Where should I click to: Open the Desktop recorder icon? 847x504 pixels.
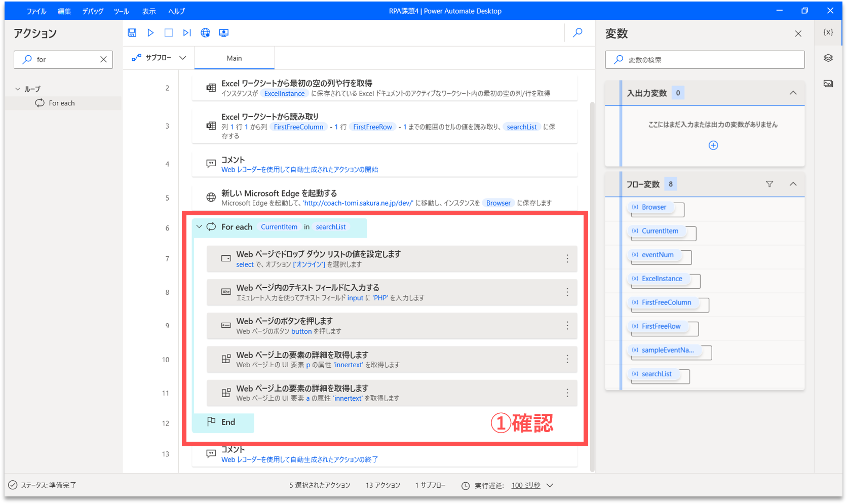pyautogui.click(x=223, y=33)
